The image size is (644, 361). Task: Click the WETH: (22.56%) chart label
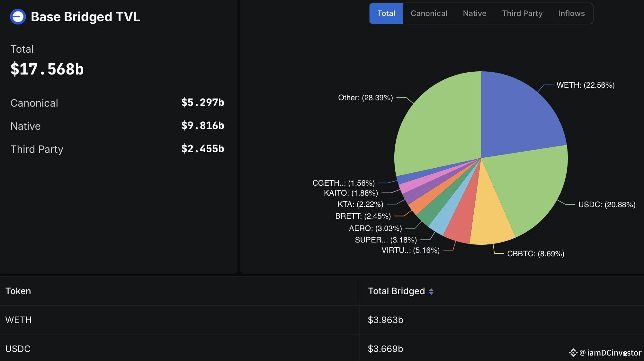tap(585, 85)
